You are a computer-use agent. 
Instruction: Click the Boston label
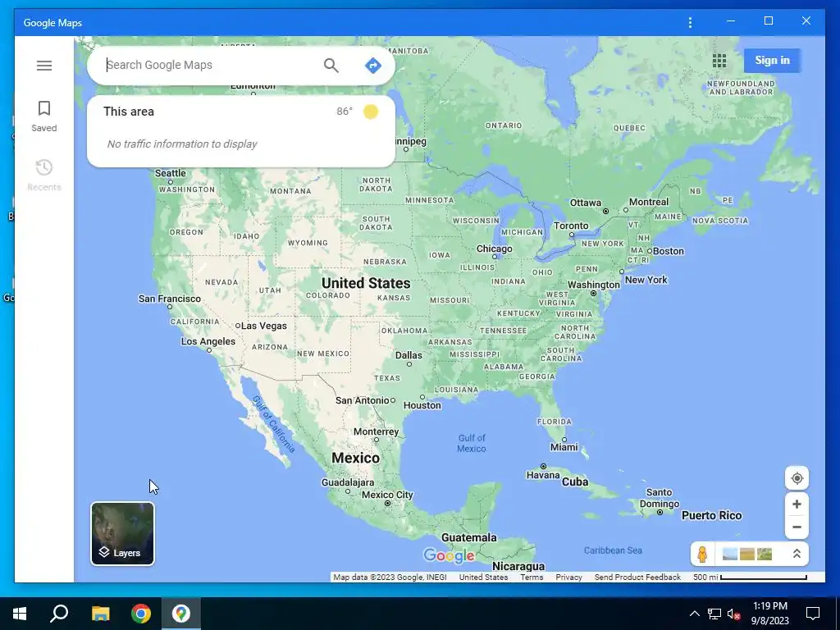click(x=668, y=251)
